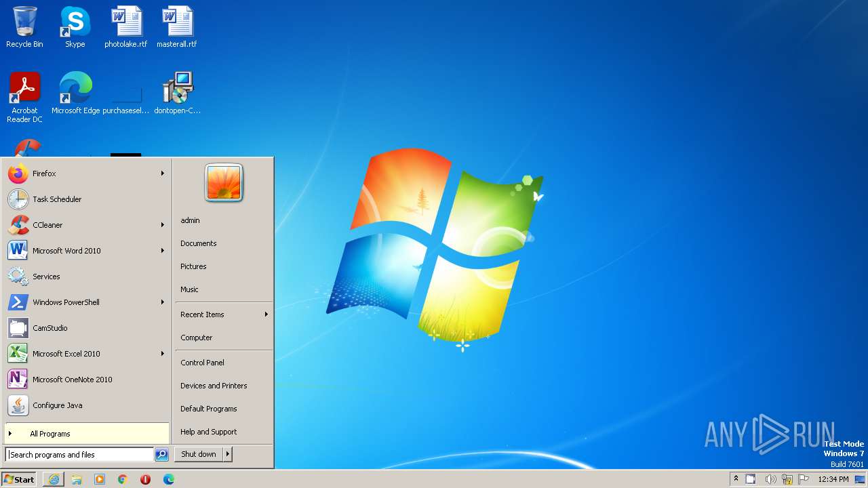This screenshot has width=868, height=488.
Task: Launch Firefox from the Start menu
Action: (x=86, y=174)
